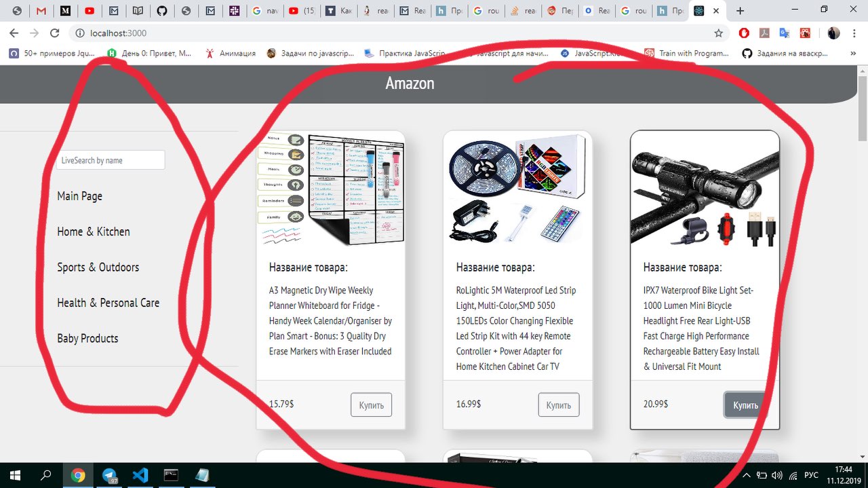Image resolution: width=868 pixels, height=488 pixels.
Task: Focus the 'LiveSearch by name' field
Action: click(111, 160)
